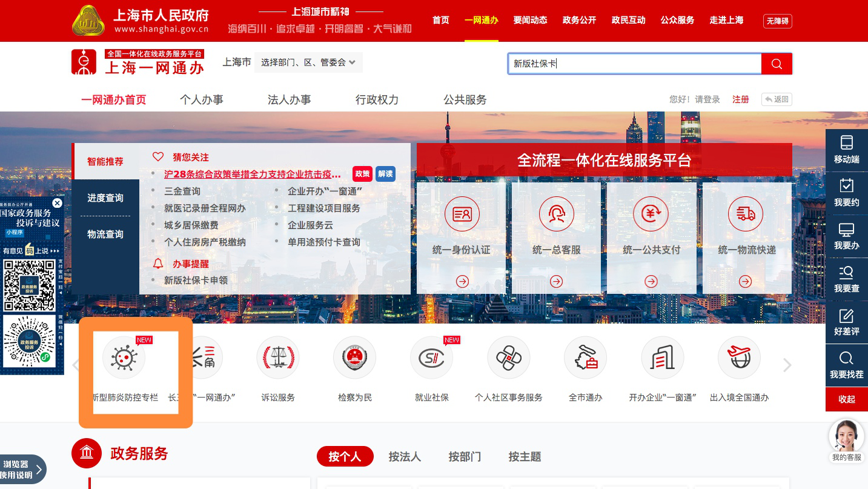Go to 首页 in the top navigation

point(441,20)
